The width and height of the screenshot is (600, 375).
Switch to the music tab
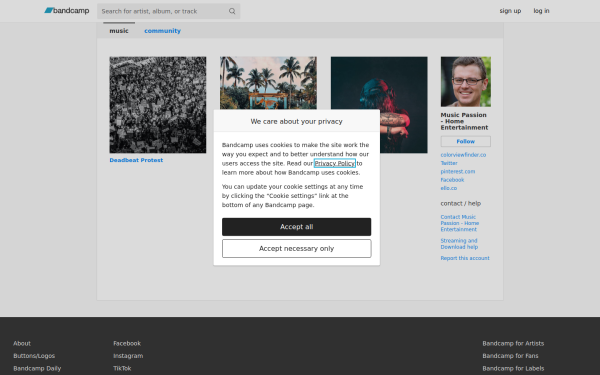[x=119, y=31]
